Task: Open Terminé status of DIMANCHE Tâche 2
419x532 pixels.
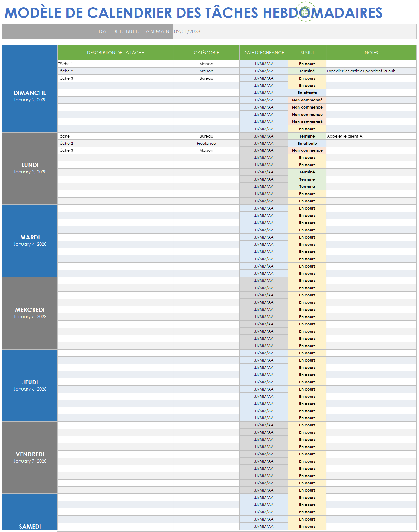Action: (x=307, y=71)
